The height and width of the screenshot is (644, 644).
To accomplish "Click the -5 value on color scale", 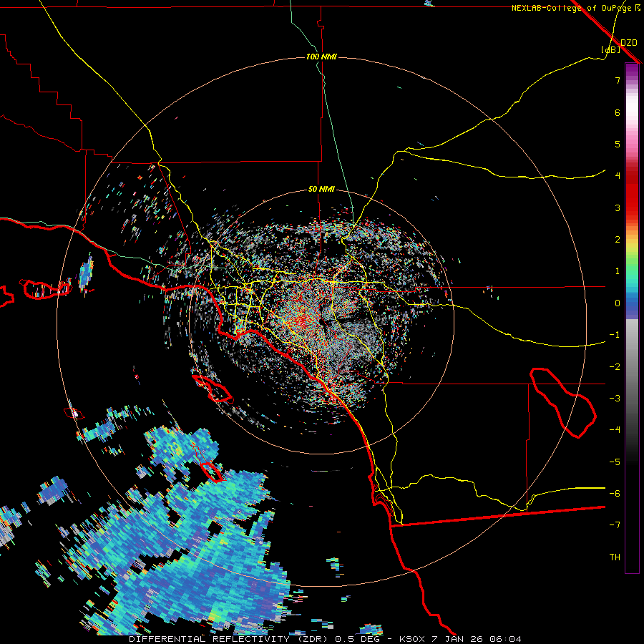I will (x=615, y=462).
